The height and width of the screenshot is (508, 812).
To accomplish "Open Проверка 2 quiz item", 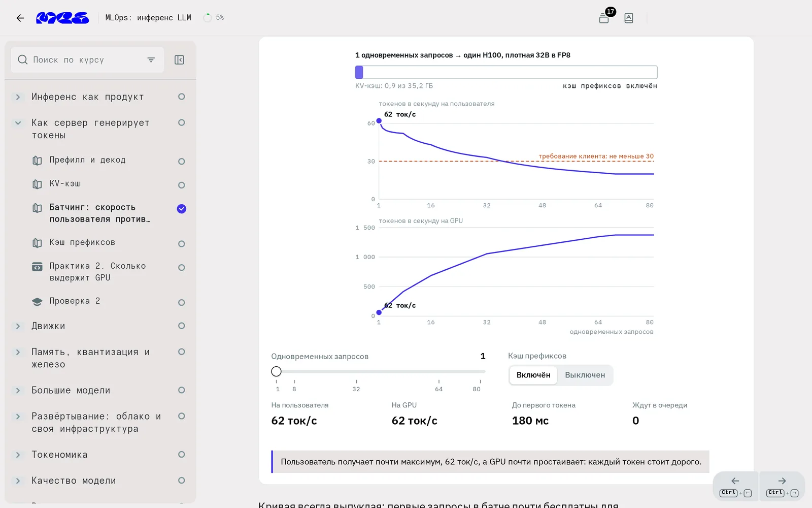I will [x=75, y=301].
